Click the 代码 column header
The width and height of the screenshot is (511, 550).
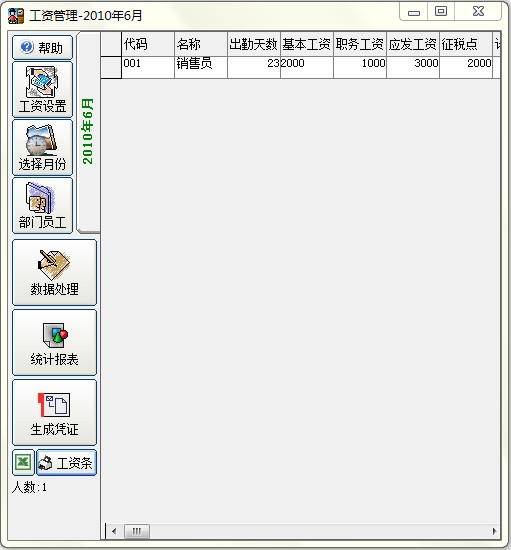tap(148, 44)
